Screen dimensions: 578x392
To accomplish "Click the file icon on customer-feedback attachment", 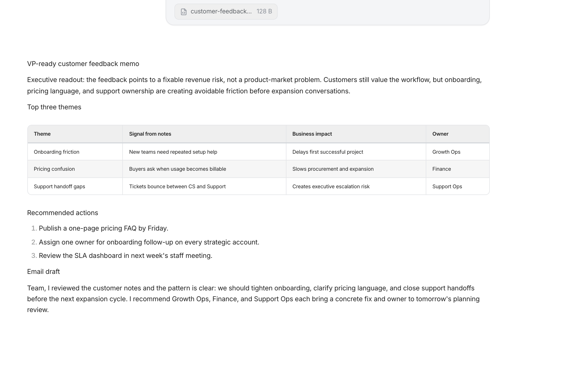I will tap(183, 12).
